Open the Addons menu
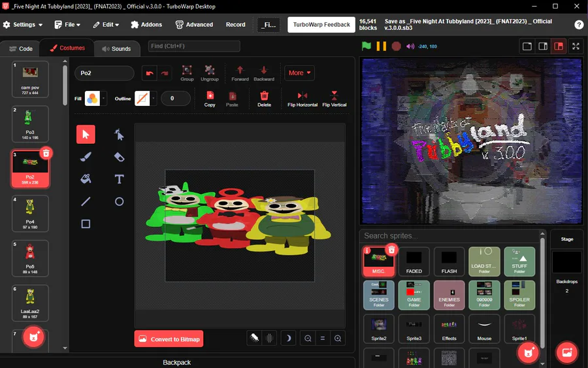Viewport: 588px width, 368px height. (146, 25)
